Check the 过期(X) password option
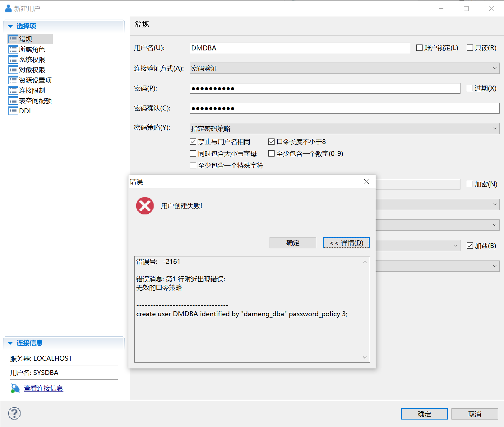Image resolution: width=504 pixels, height=427 pixels. (x=470, y=88)
